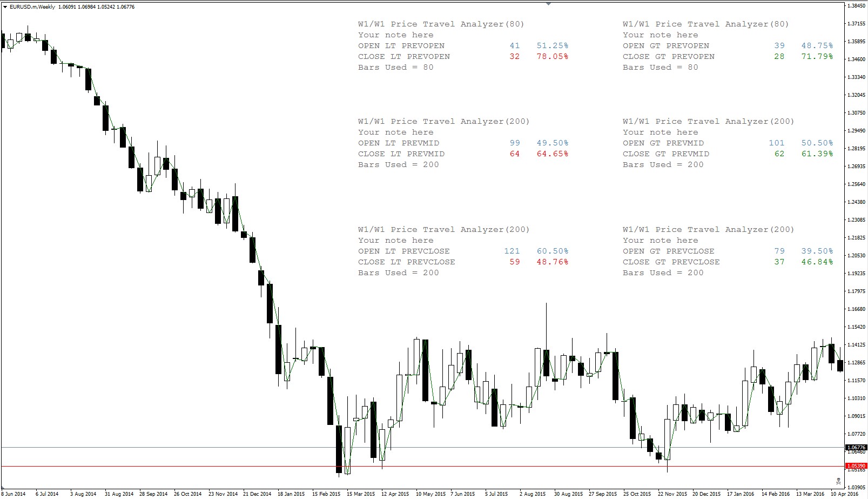868x499 pixels.
Task: Click the 1.20530 price axis label
Action: pyautogui.click(x=856, y=256)
